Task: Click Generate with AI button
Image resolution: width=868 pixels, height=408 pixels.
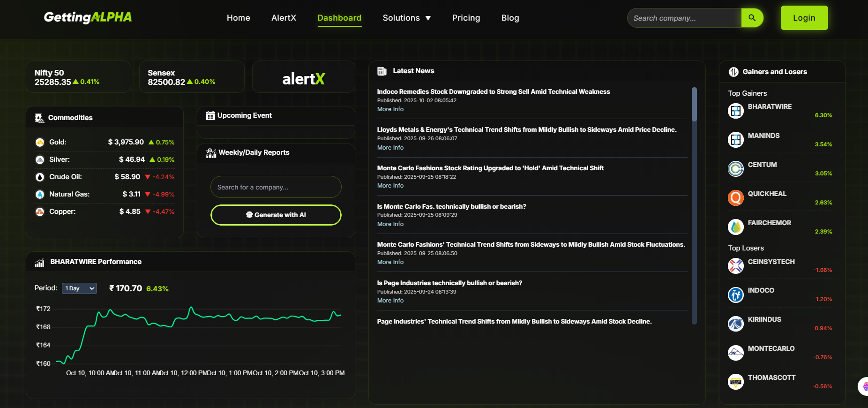Action: click(276, 215)
